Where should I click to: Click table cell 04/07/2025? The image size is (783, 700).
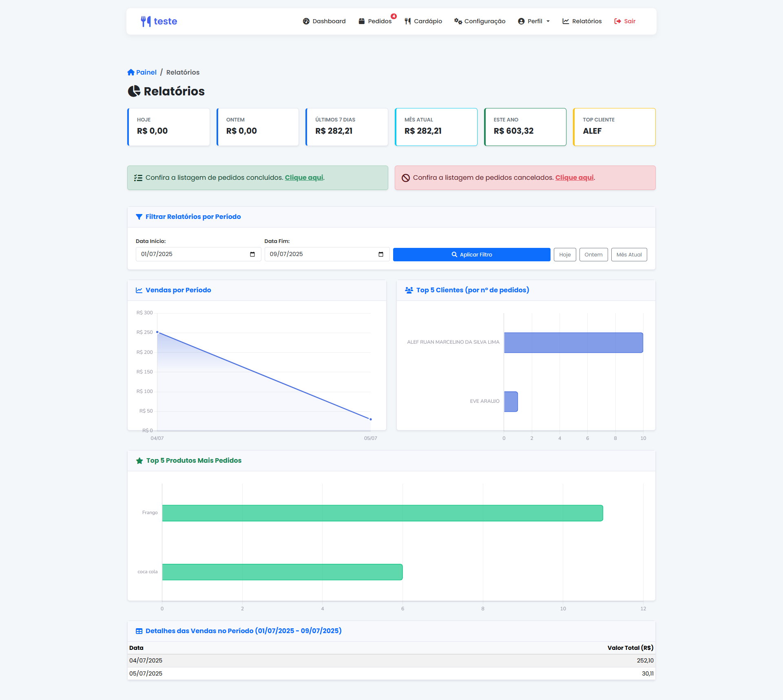click(x=146, y=660)
